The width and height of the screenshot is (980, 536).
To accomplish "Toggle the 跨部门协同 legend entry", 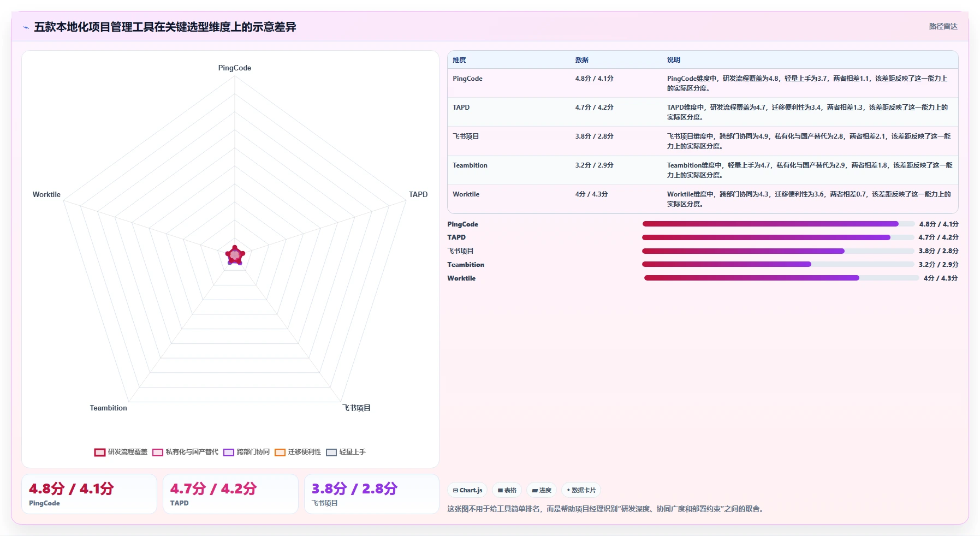I will [x=246, y=452].
